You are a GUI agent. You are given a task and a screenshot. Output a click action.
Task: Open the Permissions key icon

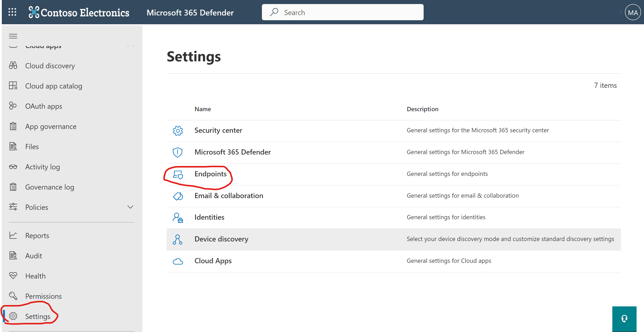tap(13, 296)
